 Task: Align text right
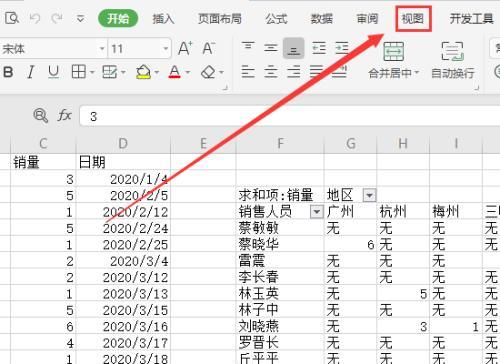294,72
